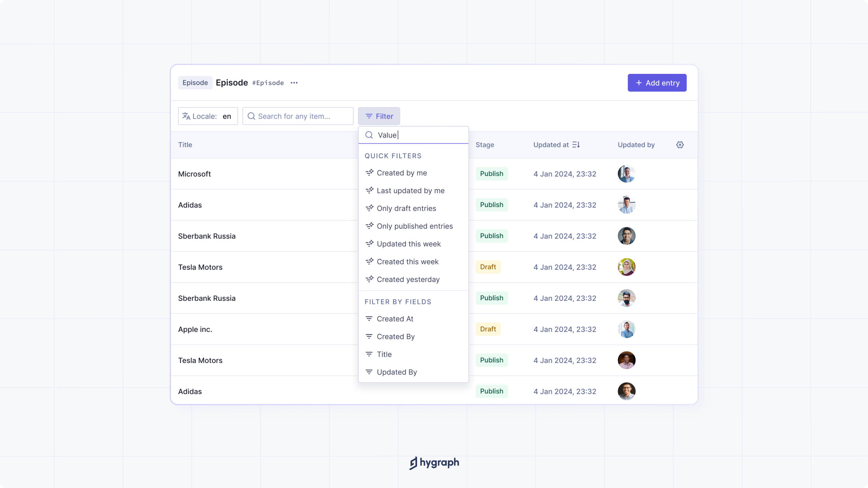
Task: Click the Add entry button
Action: click(657, 83)
